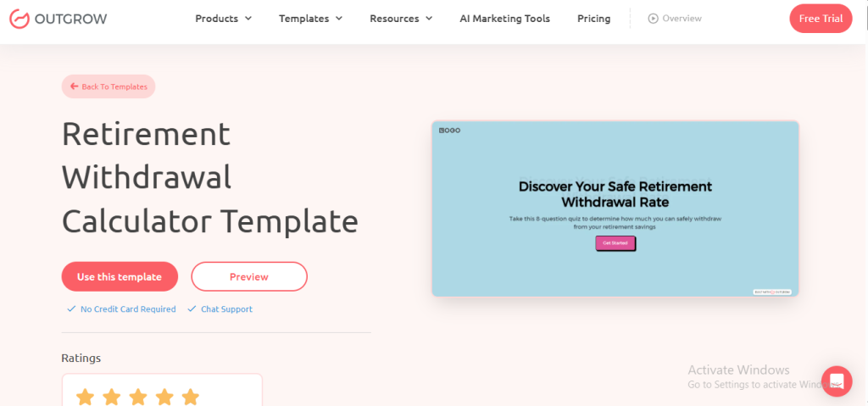This screenshot has width=868, height=406.
Task: Go to the Pricing page
Action: (593, 19)
